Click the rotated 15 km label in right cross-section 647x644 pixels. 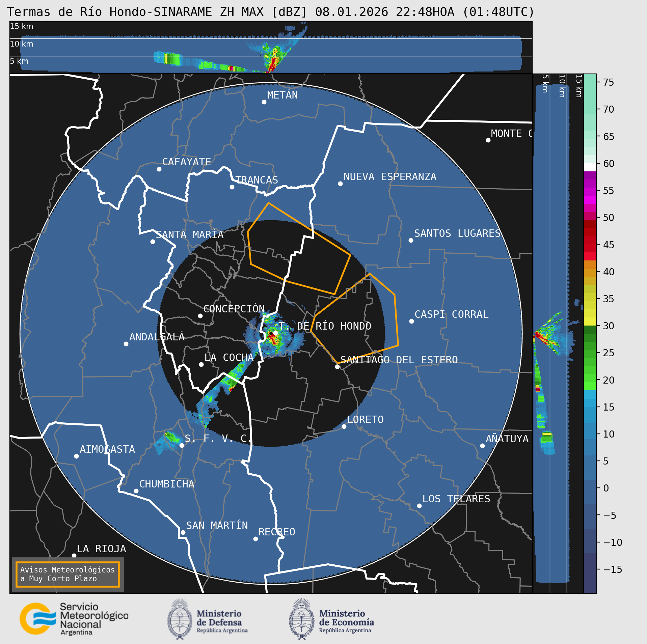tap(579, 86)
